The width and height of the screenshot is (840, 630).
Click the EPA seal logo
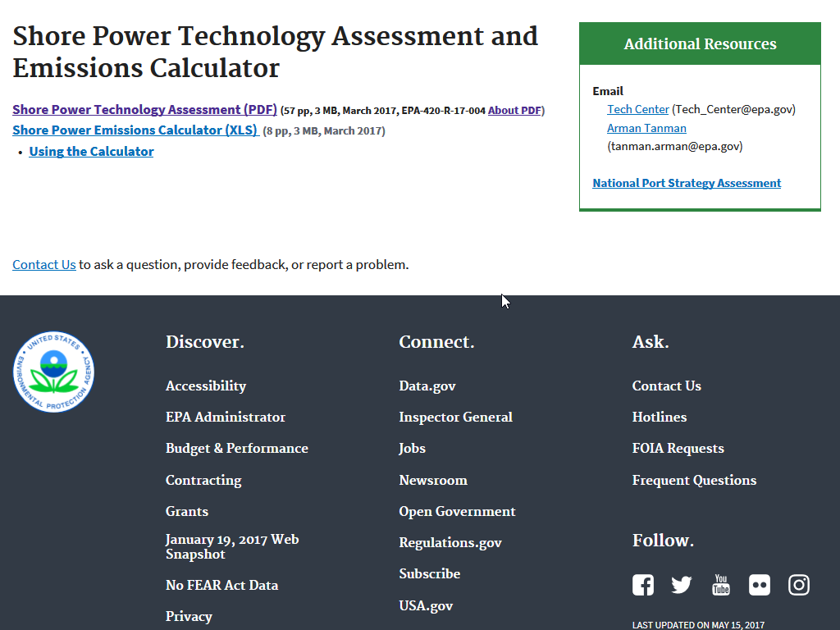pos(54,372)
